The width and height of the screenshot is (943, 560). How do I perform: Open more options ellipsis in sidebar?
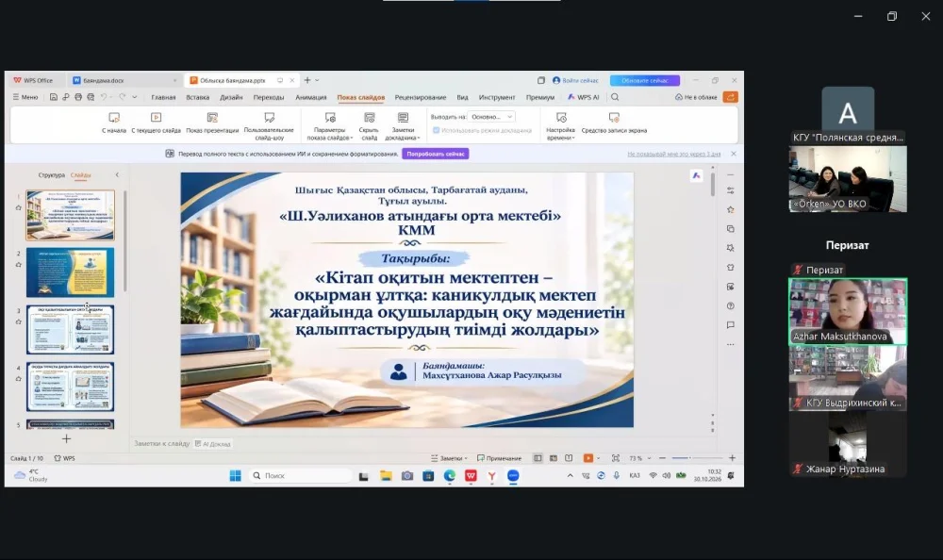[x=730, y=345]
